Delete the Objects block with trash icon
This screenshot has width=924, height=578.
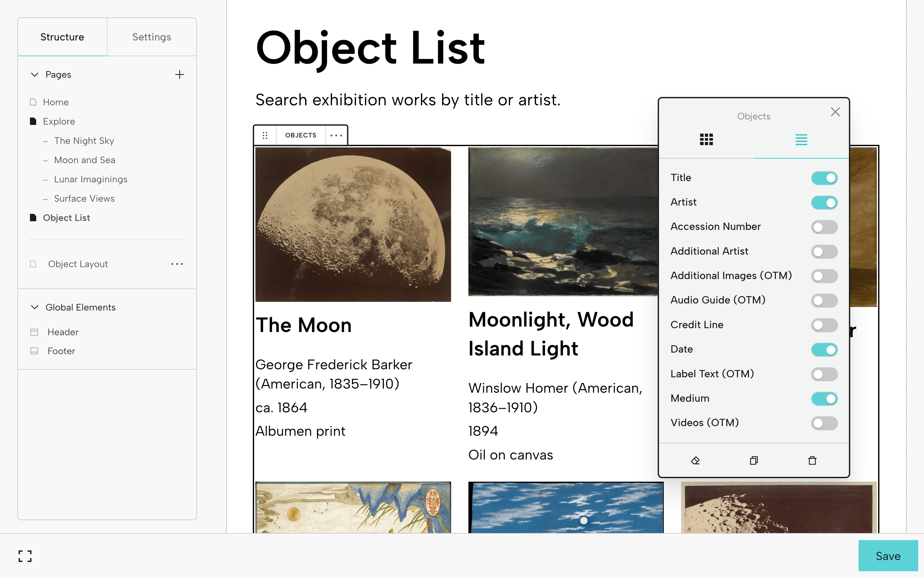812,460
